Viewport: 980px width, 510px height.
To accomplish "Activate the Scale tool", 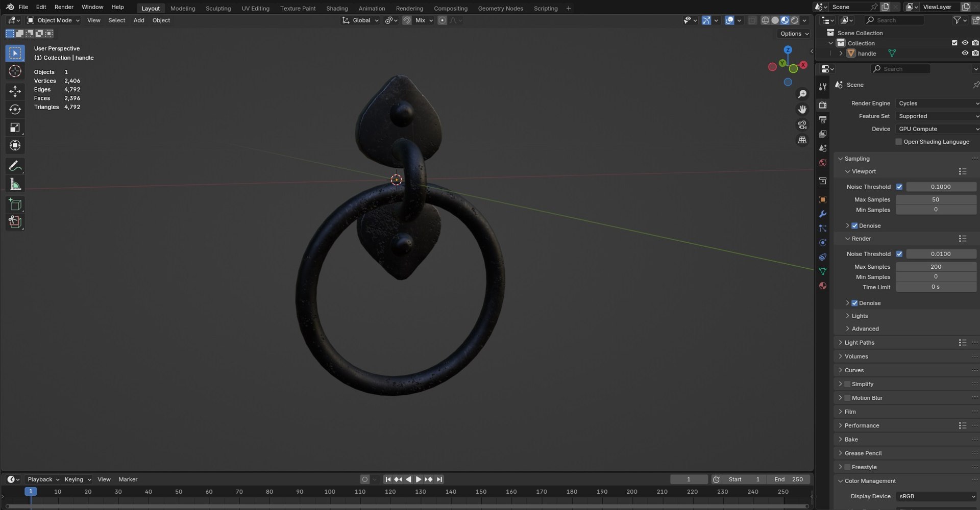I will click(x=15, y=127).
